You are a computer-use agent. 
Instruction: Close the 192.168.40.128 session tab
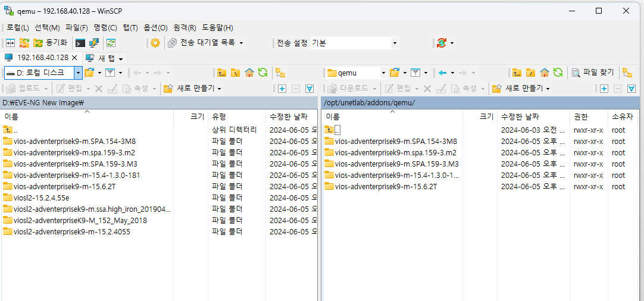[74, 58]
